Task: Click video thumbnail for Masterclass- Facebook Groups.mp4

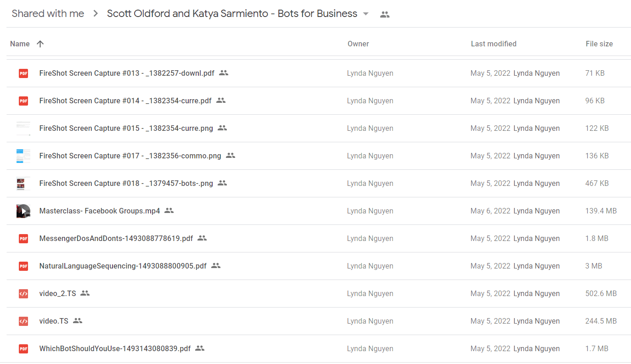Action: (23, 211)
